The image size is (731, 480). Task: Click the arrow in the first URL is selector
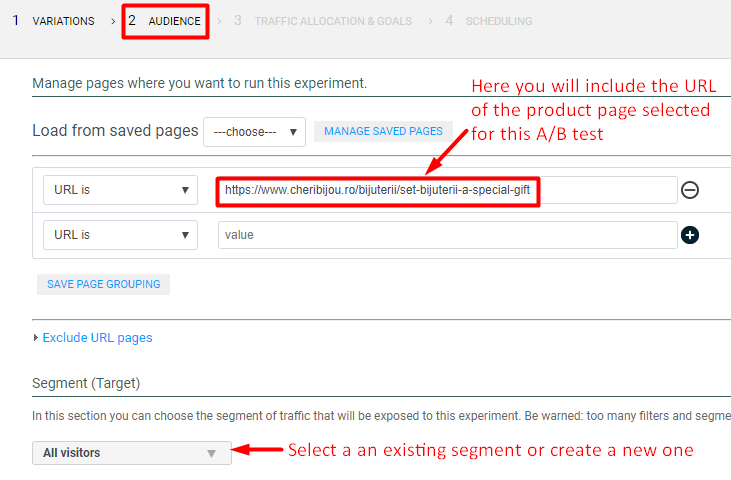(x=184, y=190)
